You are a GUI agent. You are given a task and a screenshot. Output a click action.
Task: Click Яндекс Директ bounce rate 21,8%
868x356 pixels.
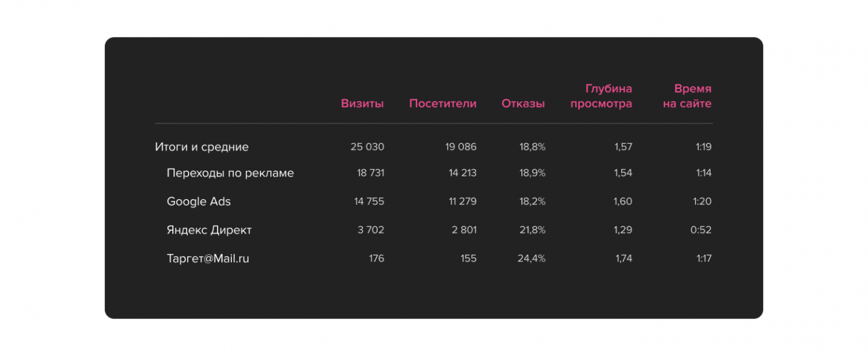[531, 230]
